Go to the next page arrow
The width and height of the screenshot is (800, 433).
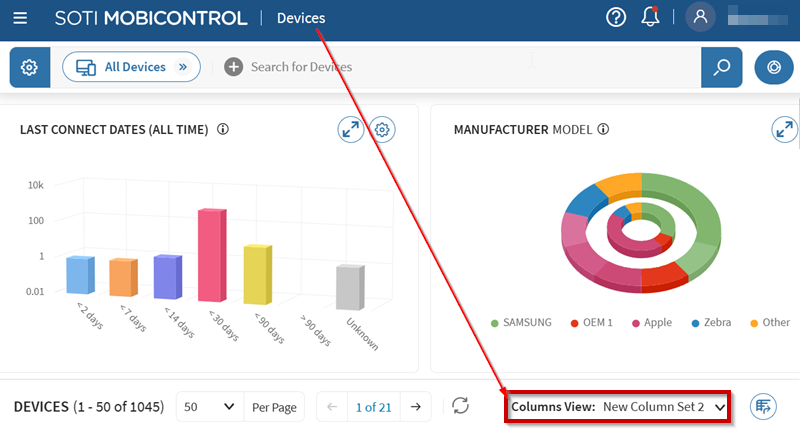[415, 407]
